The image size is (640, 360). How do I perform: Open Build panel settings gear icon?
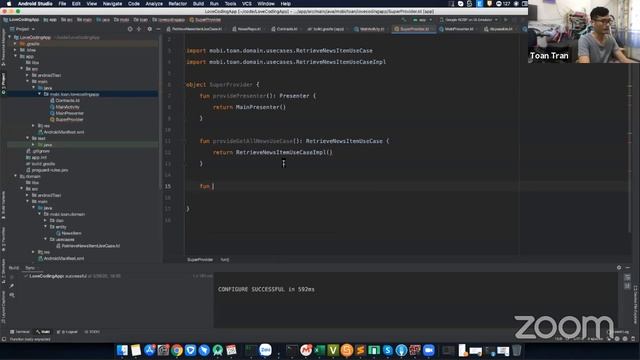[x=619, y=268]
